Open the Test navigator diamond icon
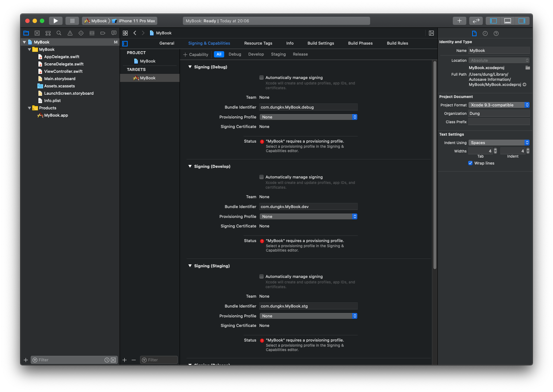The height and width of the screenshot is (392, 553). [x=81, y=33]
